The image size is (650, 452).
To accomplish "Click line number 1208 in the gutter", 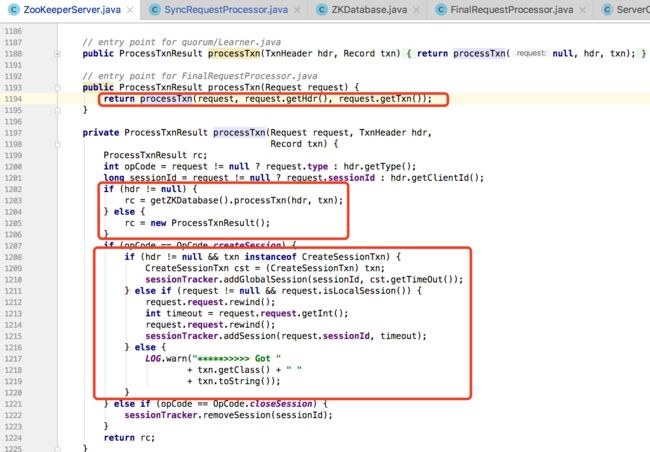I will [x=13, y=257].
